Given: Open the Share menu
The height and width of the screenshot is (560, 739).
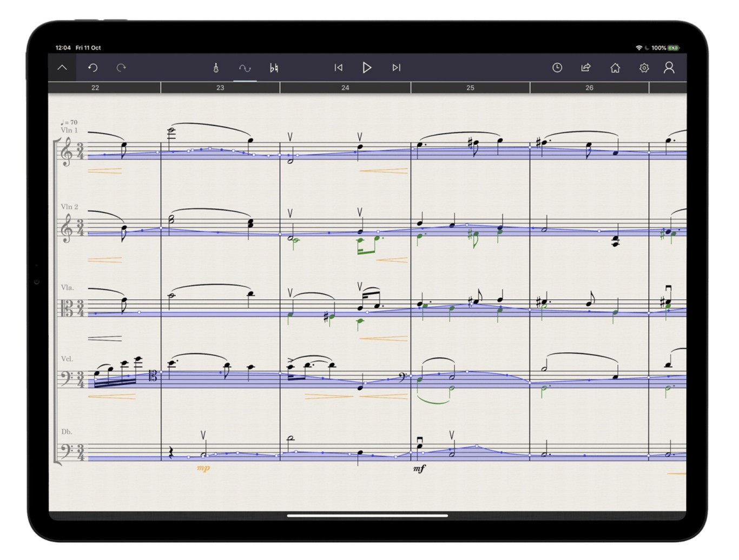Looking at the screenshot, I should pos(586,67).
